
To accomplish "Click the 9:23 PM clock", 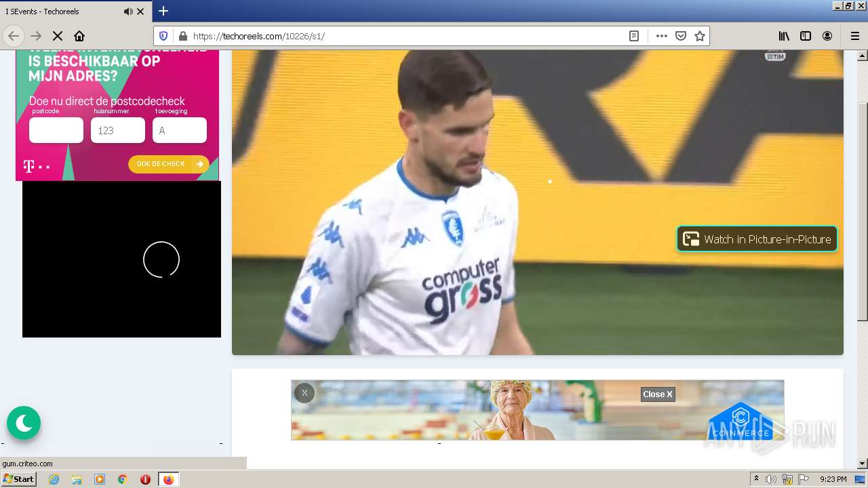I will [833, 479].
